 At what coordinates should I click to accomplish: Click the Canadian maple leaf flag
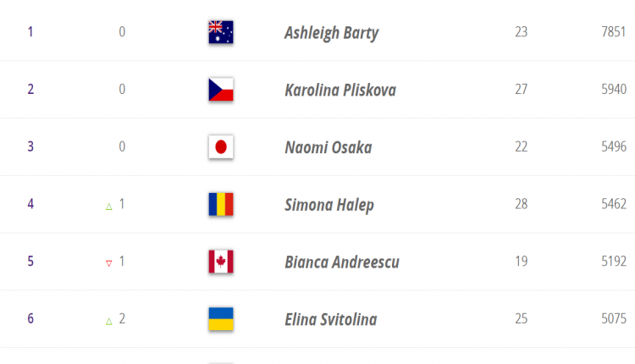point(221,262)
